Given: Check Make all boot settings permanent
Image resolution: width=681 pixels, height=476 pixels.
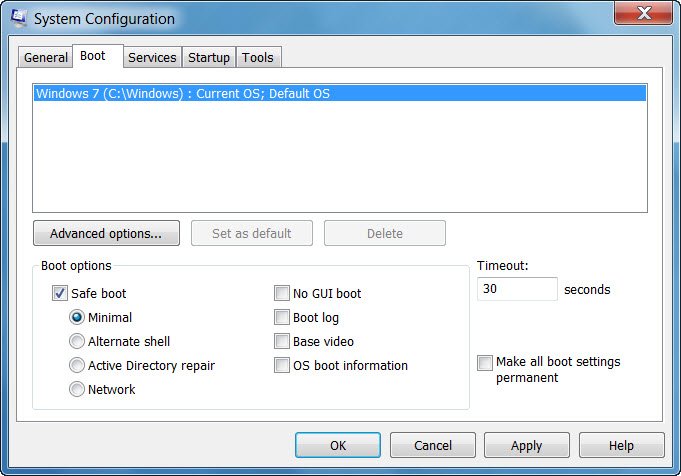Looking at the screenshot, I should pos(485,362).
